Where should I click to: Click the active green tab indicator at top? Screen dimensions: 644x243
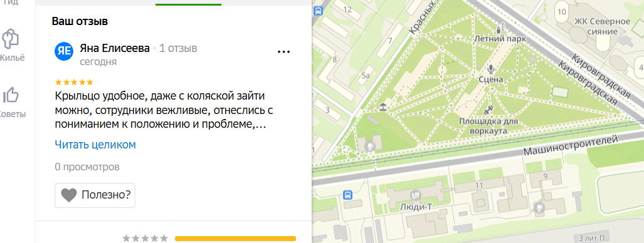click(x=188, y=4)
